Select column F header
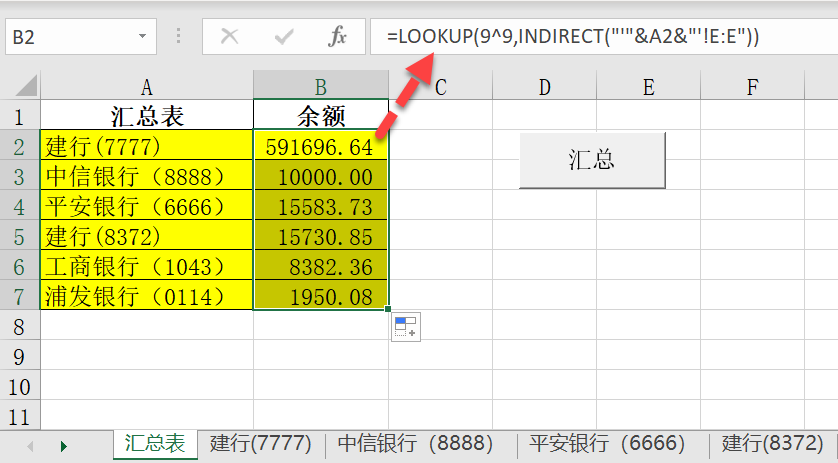The height and width of the screenshot is (463, 838). click(752, 86)
